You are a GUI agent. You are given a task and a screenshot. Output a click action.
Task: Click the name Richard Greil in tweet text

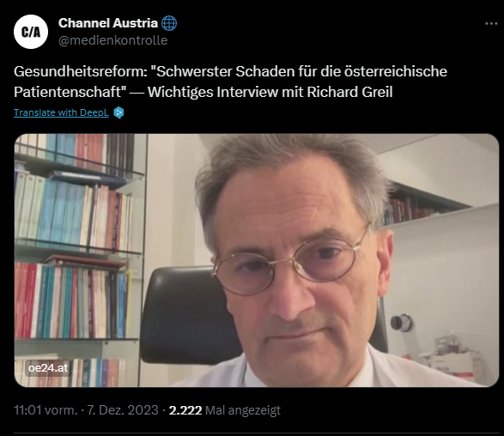[x=349, y=92]
